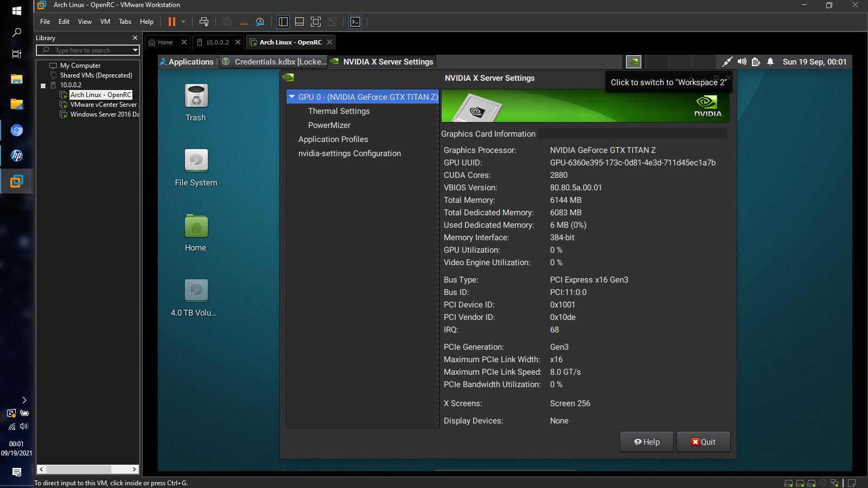Click the Quit button in NVIDIA settings
Screen dimensions: 868x488
pos(703,442)
